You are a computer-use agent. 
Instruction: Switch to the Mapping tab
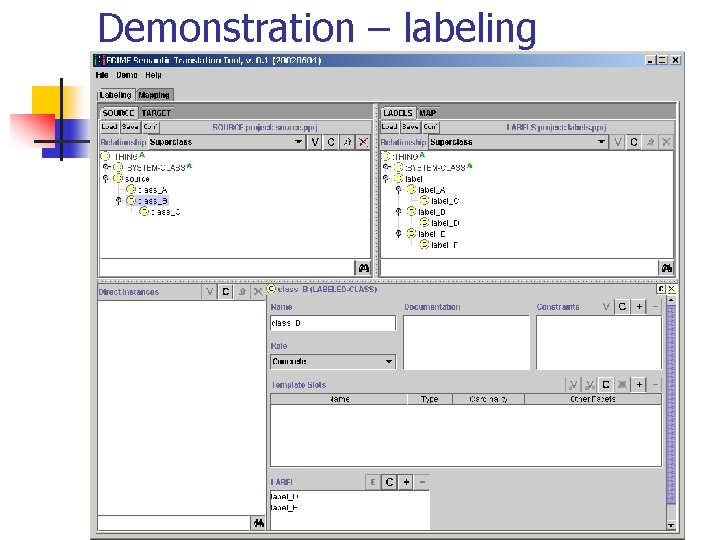154,95
